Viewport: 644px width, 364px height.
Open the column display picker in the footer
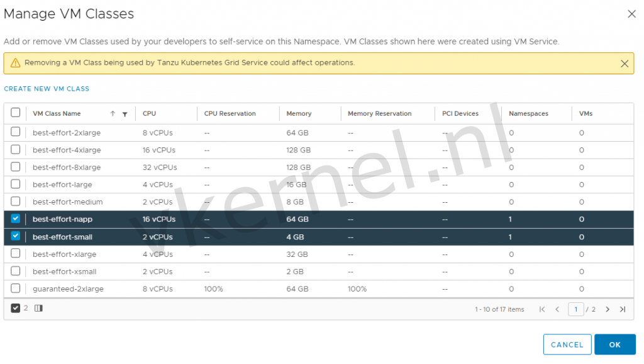[38, 308]
